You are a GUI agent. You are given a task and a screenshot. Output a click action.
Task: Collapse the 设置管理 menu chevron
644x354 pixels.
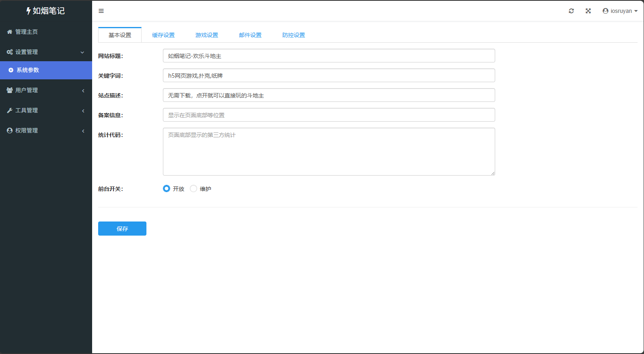tap(82, 52)
